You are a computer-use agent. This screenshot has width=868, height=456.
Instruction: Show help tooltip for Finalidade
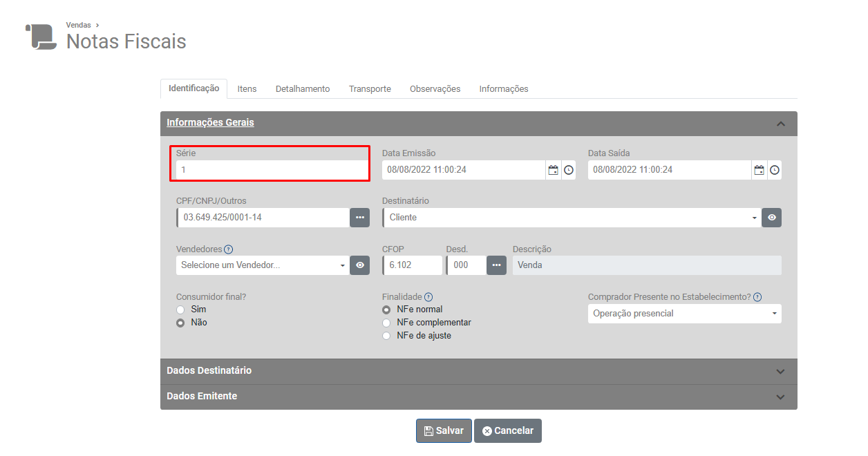428,297
